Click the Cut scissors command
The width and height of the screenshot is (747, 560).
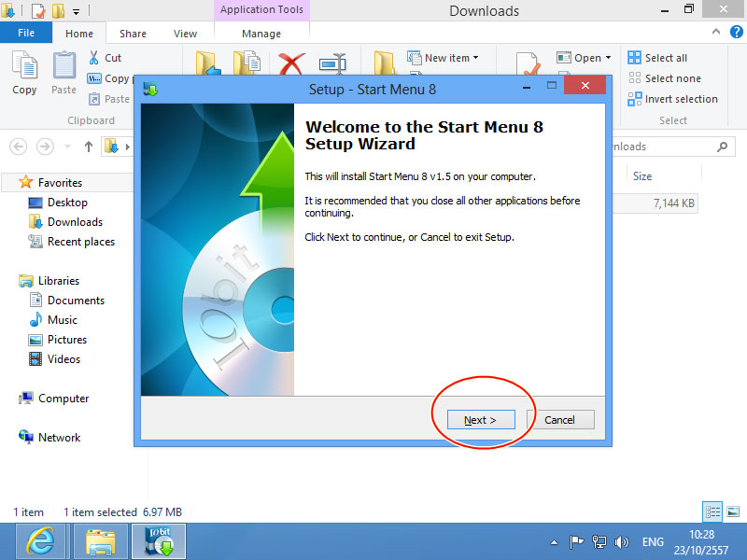pyautogui.click(x=106, y=58)
